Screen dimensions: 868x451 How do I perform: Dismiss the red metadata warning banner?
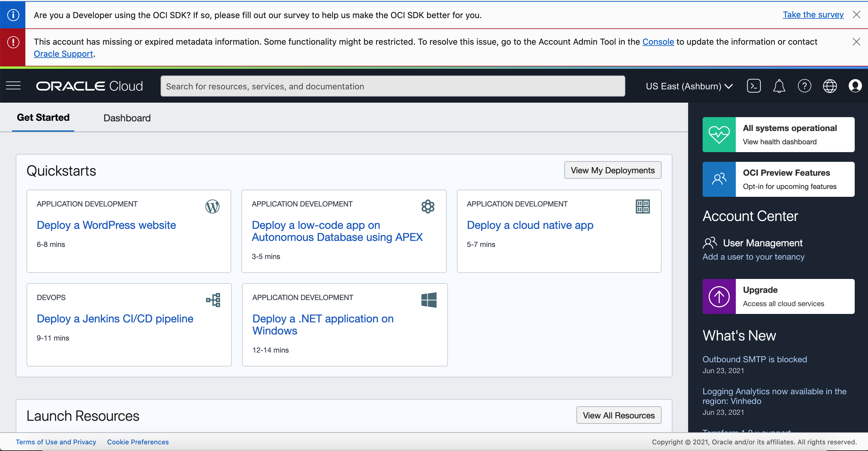point(856,41)
